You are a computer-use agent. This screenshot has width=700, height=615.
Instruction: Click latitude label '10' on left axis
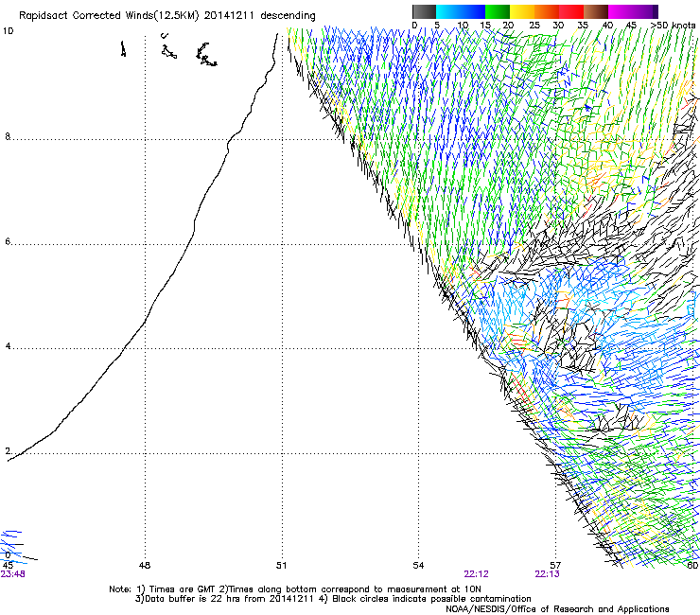pyautogui.click(x=8, y=31)
